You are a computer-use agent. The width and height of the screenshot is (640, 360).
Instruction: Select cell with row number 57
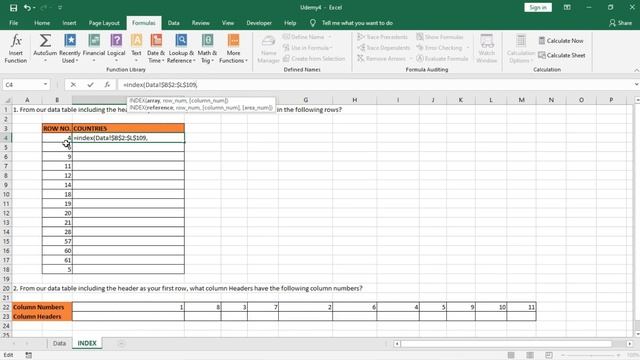click(57, 241)
